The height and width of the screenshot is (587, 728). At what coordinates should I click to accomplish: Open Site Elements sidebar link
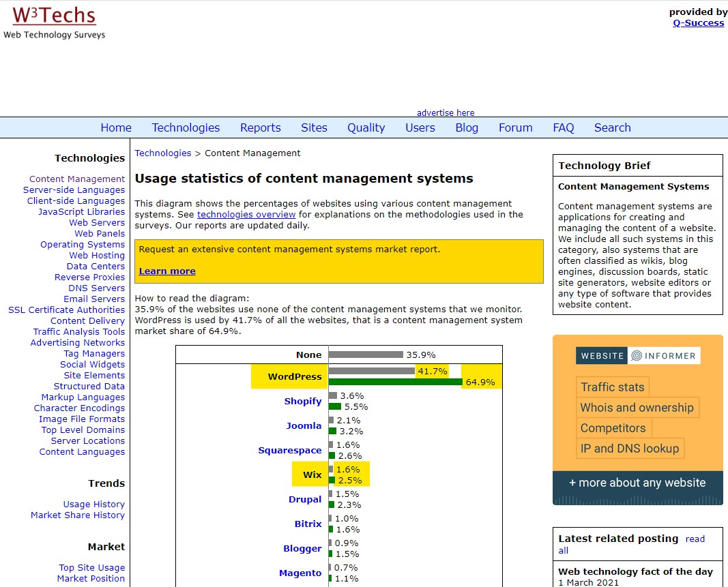[x=94, y=376]
